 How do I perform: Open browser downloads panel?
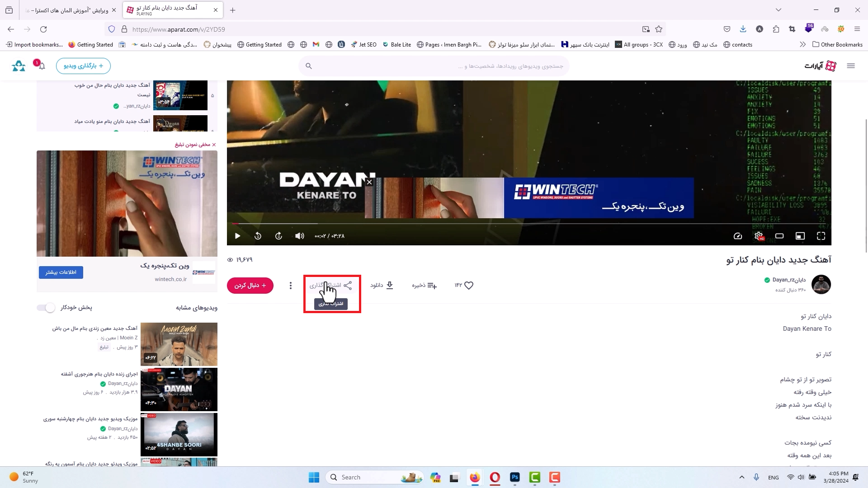pyautogui.click(x=743, y=29)
